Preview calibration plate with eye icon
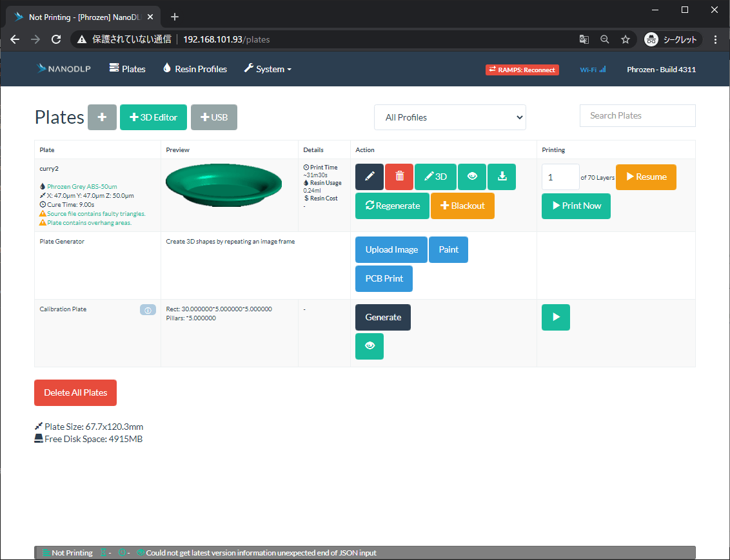Screen dimensions: 730x560 369,346
